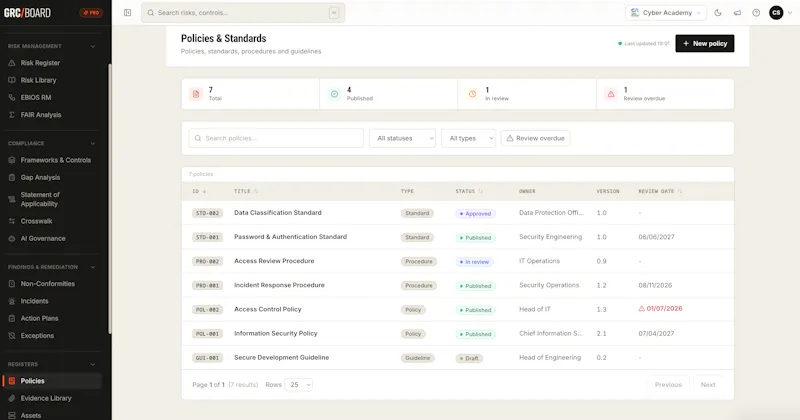The width and height of the screenshot is (800, 420).
Task: Click the In review clock icon
Action: point(472,94)
